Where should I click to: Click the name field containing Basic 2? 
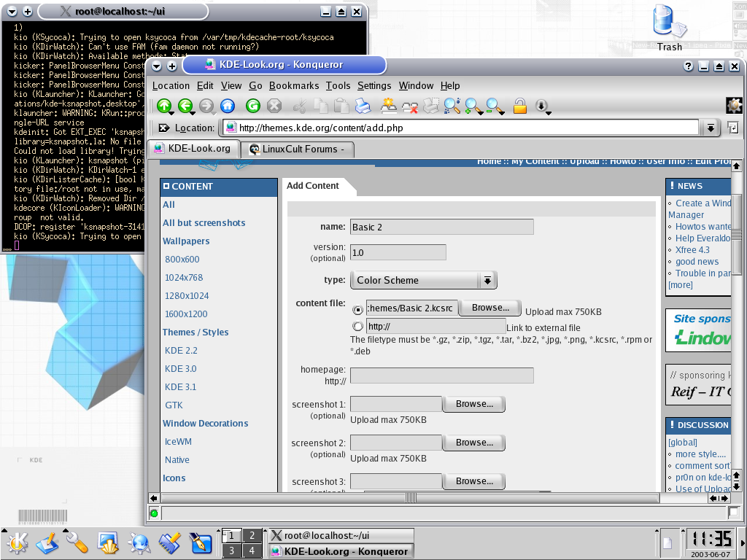pyautogui.click(x=441, y=227)
